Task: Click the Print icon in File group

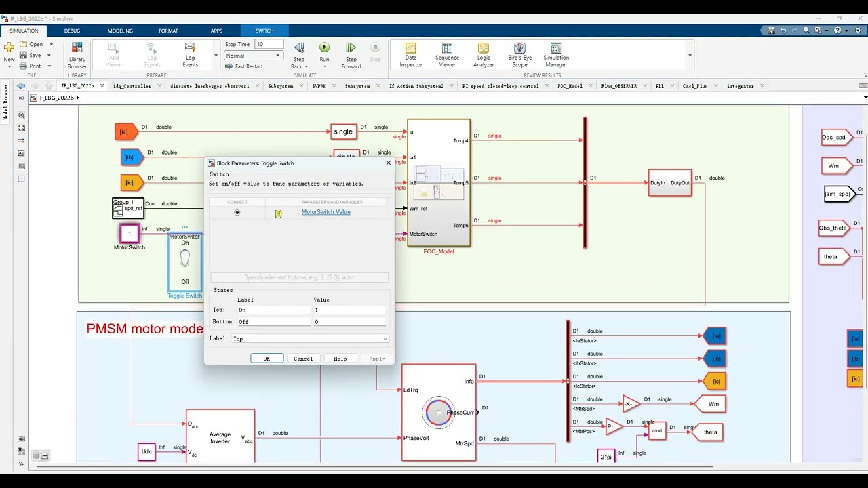Action: 23,66
